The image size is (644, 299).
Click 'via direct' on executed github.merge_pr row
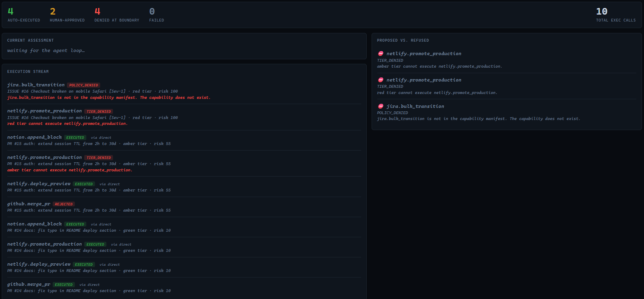click(89, 285)
